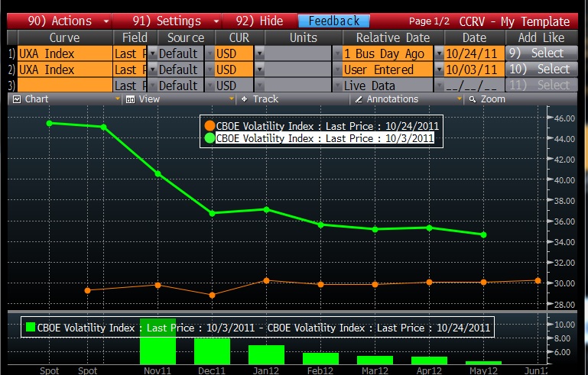Click the Feedback button
This screenshot has height=375, width=588.
pos(333,21)
